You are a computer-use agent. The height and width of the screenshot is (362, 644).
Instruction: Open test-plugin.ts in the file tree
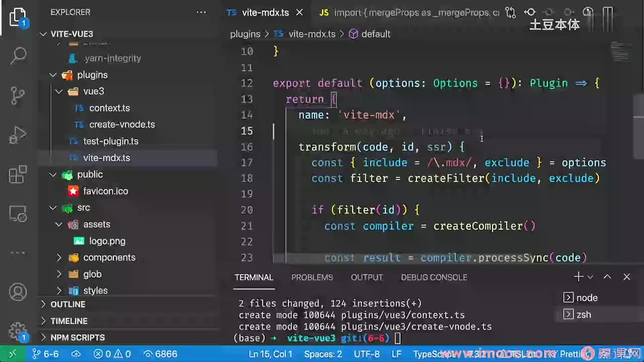[111, 141]
